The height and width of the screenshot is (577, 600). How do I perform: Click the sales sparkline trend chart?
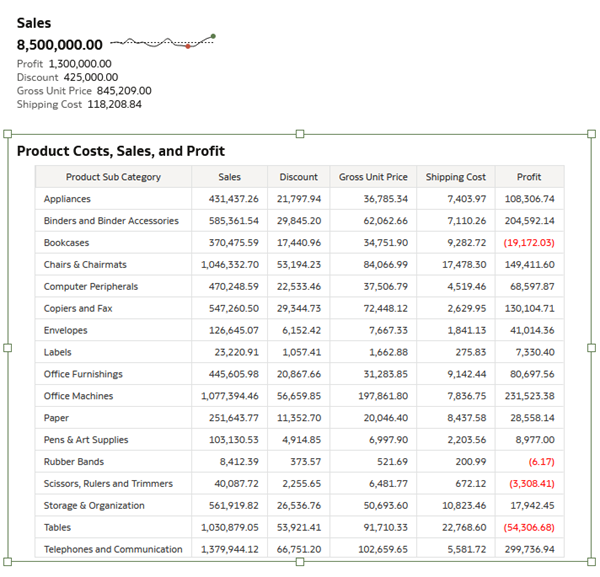pyautogui.click(x=163, y=42)
